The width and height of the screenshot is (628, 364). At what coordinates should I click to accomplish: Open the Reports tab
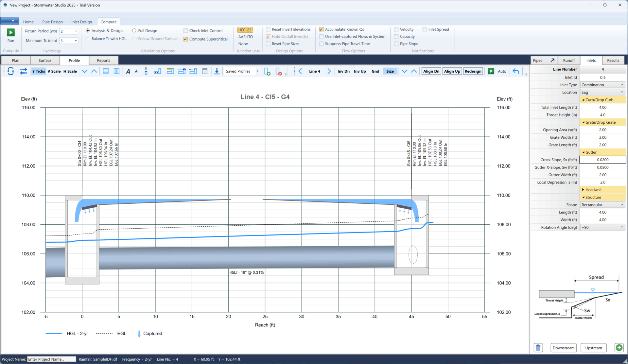pos(104,61)
